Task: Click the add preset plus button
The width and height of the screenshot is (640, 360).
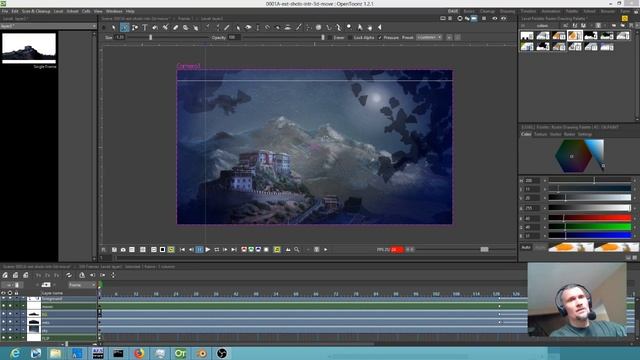Action: (x=449, y=37)
